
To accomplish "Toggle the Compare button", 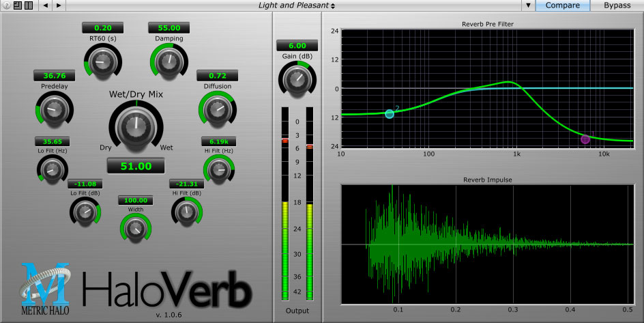I will point(563,5).
